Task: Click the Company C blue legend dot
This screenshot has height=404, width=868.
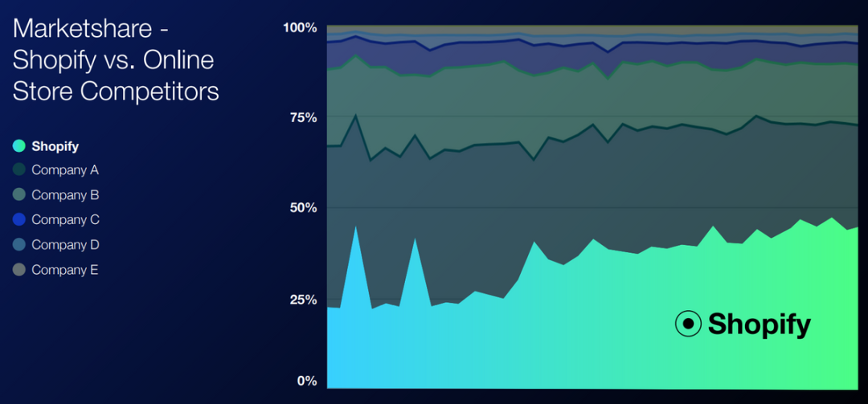Action: (19, 220)
